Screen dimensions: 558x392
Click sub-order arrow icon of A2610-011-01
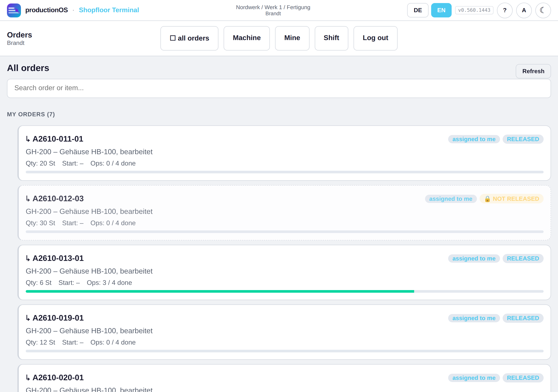coord(28,139)
